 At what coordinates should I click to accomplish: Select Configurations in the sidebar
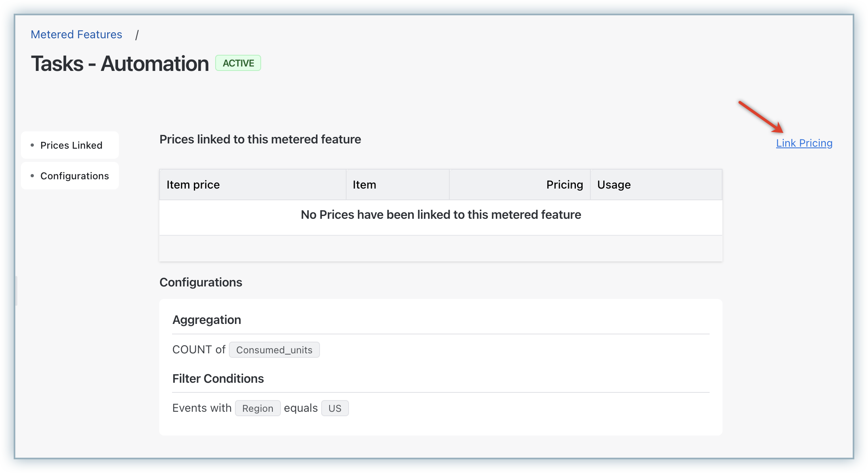click(x=75, y=176)
